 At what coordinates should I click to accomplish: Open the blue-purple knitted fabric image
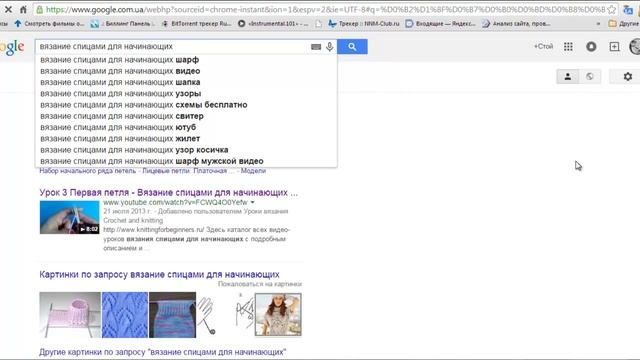(x=172, y=315)
